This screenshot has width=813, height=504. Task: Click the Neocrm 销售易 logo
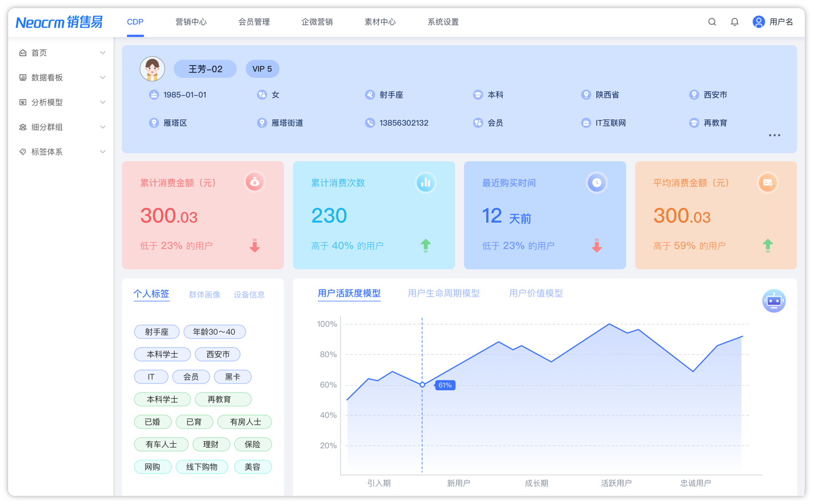coord(59,22)
